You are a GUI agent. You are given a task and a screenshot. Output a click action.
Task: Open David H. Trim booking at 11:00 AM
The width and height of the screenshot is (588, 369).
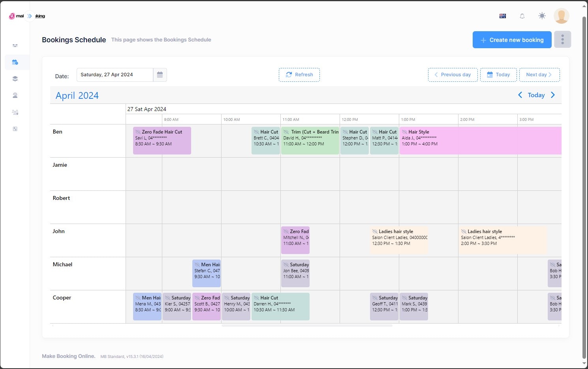[310, 141]
